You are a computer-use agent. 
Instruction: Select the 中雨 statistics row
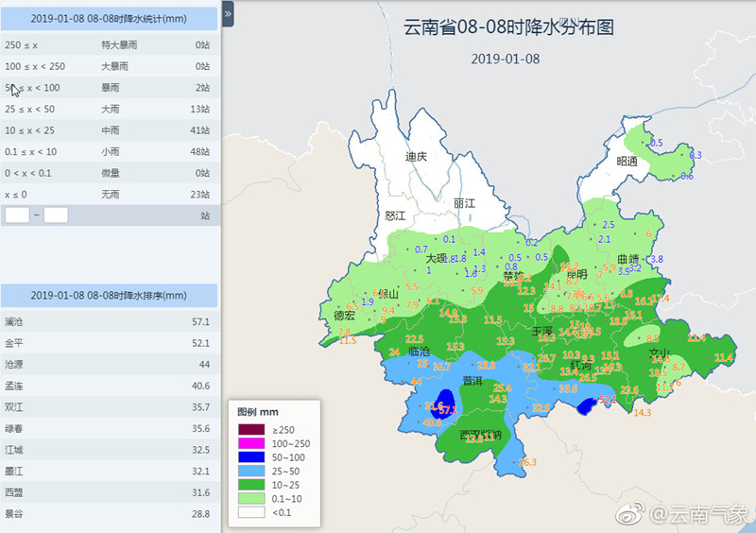tap(109, 130)
